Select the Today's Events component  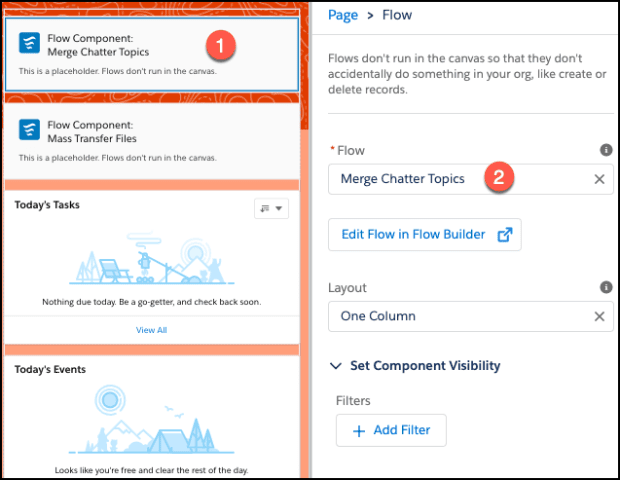(x=152, y=416)
